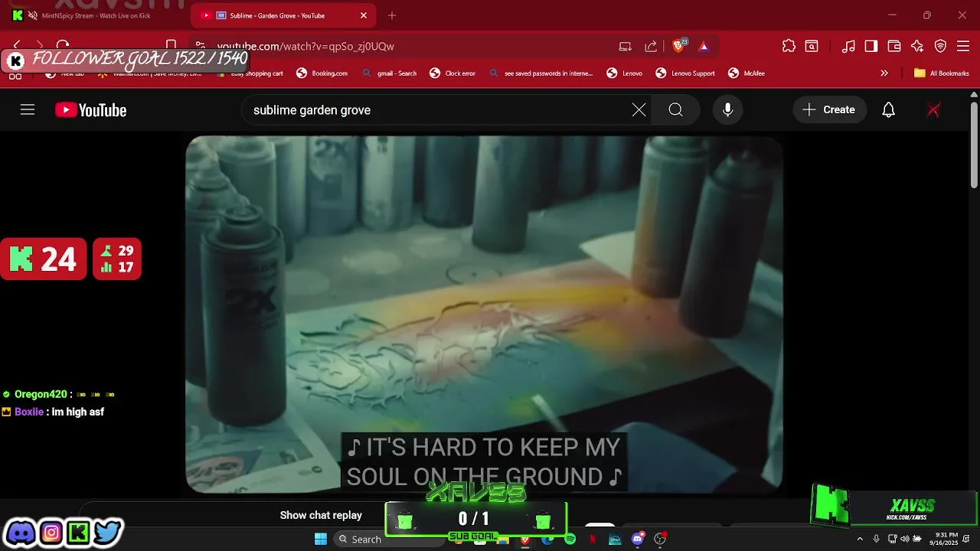Open Disney+ taskbar icon

click(x=615, y=540)
